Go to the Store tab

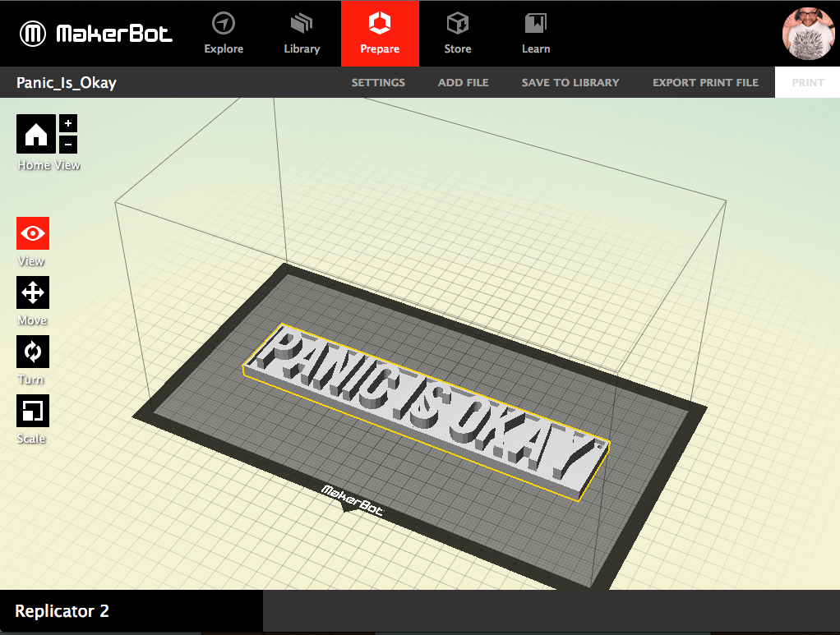coord(458,34)
